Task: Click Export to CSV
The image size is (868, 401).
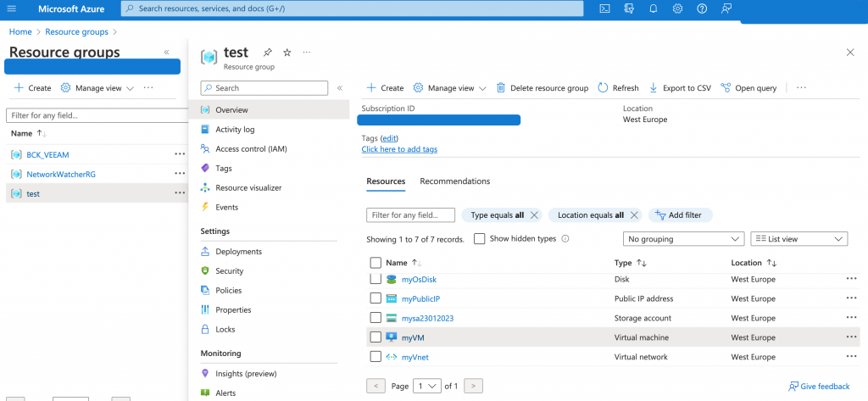Action: point(680,88)
